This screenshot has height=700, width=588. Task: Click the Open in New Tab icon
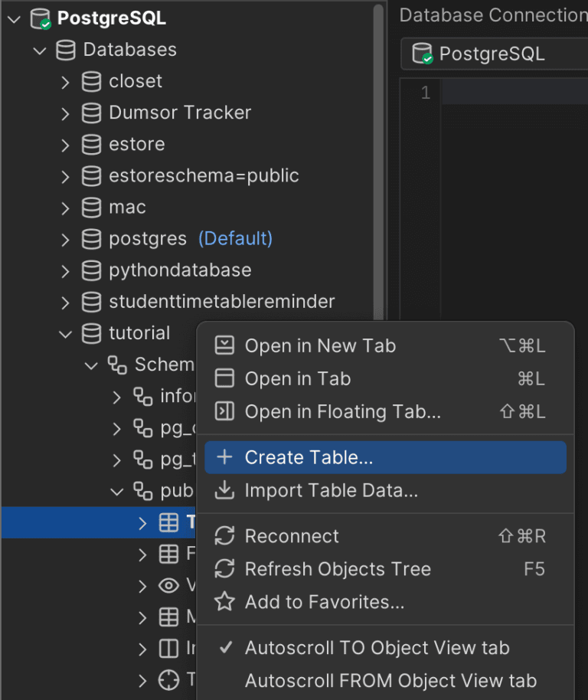tap(224, 346)
